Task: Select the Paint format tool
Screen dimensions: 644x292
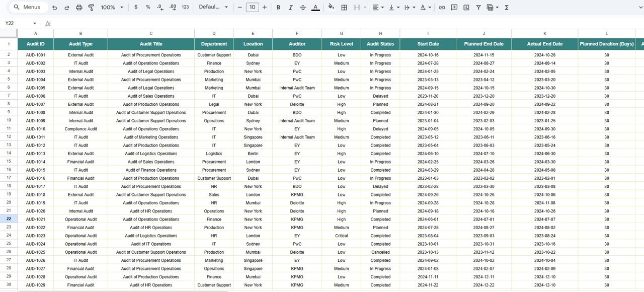Action: tap(91, 7)
